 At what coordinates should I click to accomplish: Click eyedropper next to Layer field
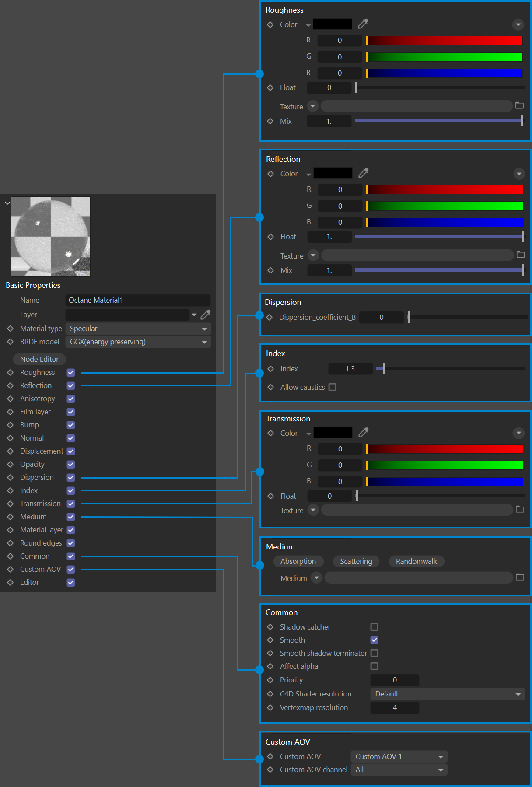point(205,315)
